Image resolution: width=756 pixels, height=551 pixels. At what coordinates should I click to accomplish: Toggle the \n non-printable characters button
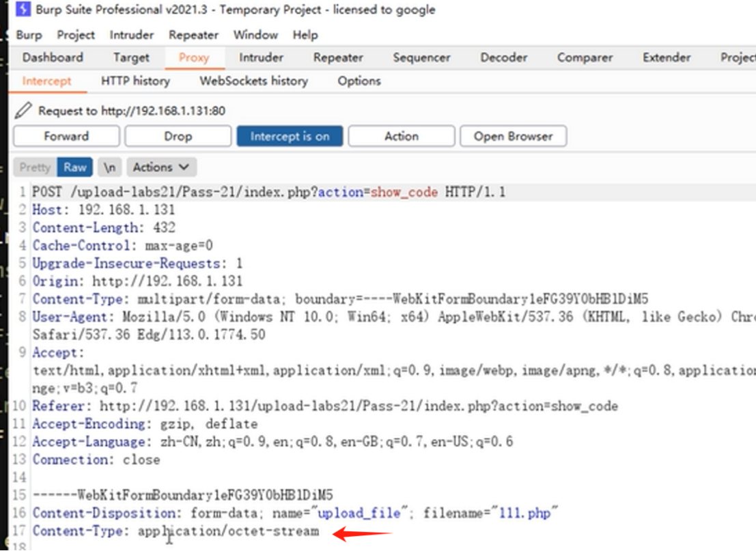(109, 167)
